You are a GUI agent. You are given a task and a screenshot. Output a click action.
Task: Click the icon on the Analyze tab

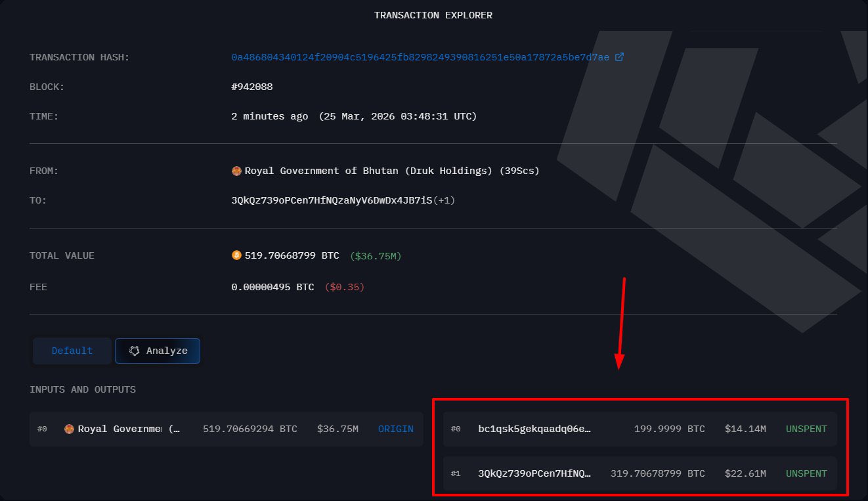pyautogui.click(x=135, y=351)
